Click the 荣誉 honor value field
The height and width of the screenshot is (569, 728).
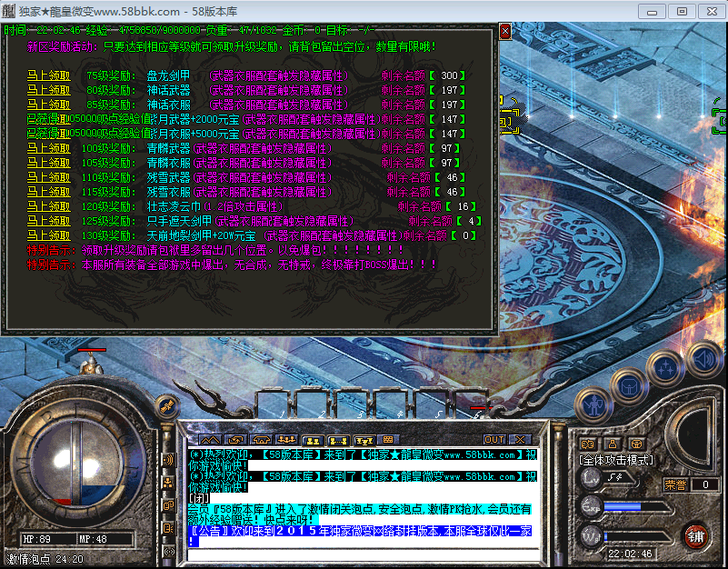click(x=704, y=484)
